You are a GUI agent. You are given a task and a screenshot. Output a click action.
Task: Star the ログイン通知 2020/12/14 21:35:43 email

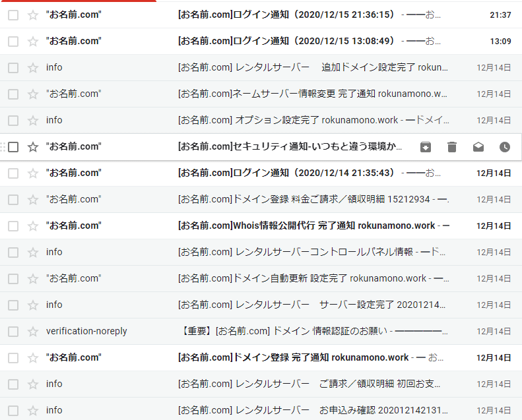pyautogui.click(x=32, y=173)
